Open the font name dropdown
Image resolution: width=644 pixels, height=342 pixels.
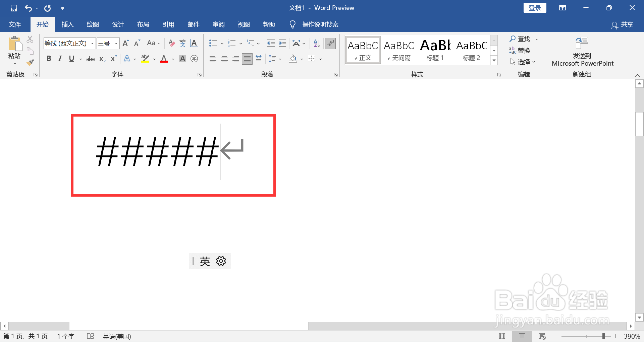click(92, 44)
